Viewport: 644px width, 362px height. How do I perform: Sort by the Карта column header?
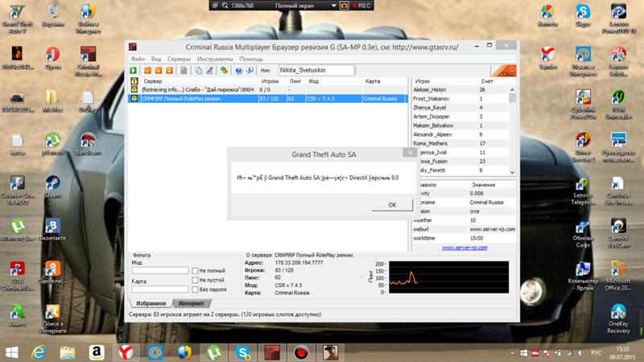[x=373, y=81]
